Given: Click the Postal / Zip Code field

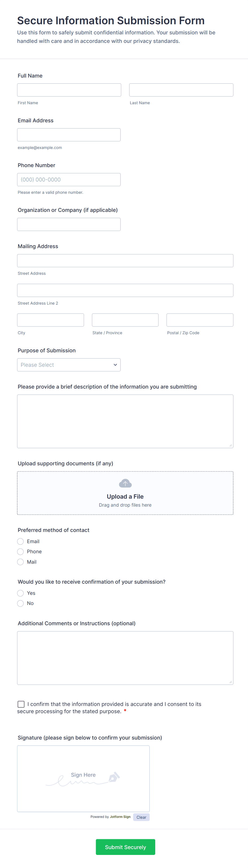Looking at the screenshot, I should coord(200,320).
